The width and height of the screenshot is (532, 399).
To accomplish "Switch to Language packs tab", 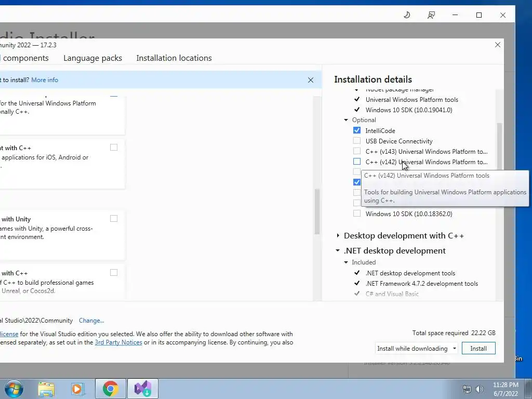I will [92, 58].
